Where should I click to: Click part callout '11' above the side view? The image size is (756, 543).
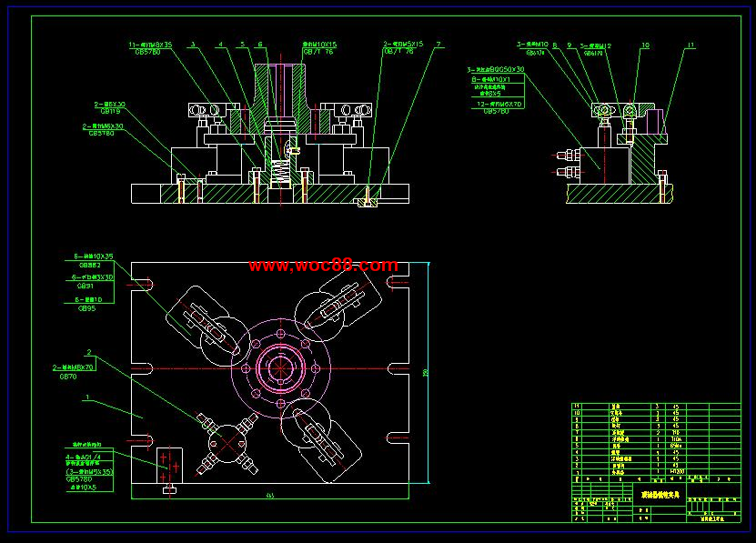(690, 45)
